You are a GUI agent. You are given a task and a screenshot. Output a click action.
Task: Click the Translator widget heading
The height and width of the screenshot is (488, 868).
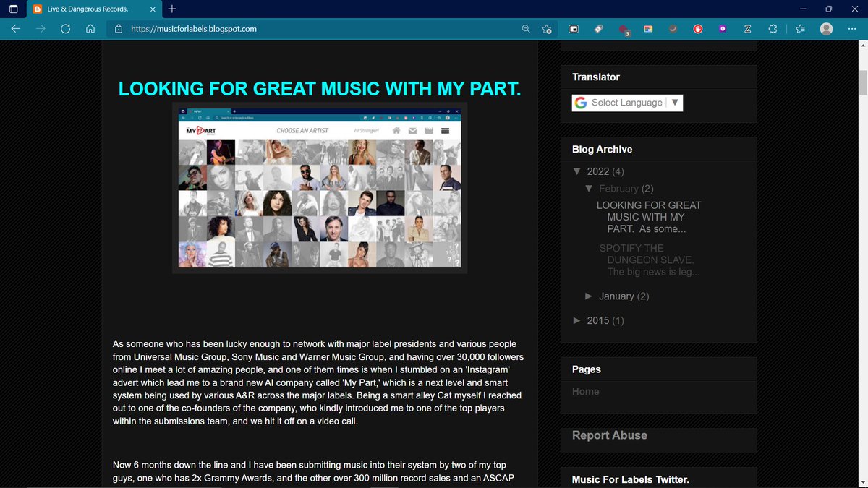point(595,77)
